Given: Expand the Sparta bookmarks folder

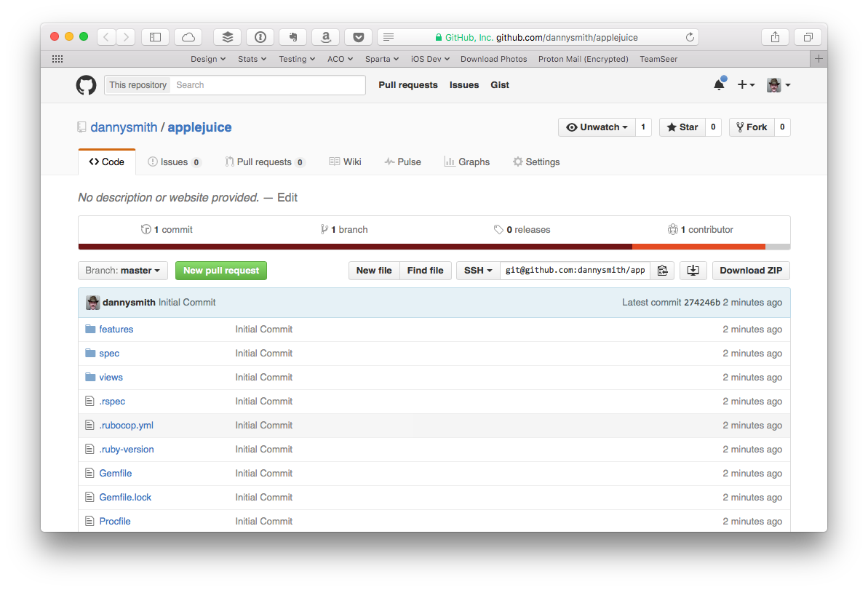Looking at the screenshot, I should [382, 59].
